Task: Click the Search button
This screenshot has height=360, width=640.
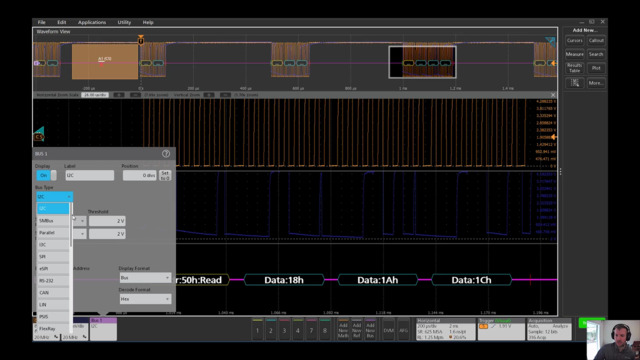Action: (596, 54)
